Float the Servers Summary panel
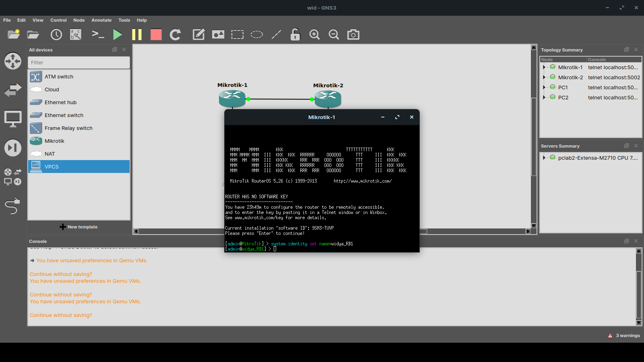 tap(627, 146)
